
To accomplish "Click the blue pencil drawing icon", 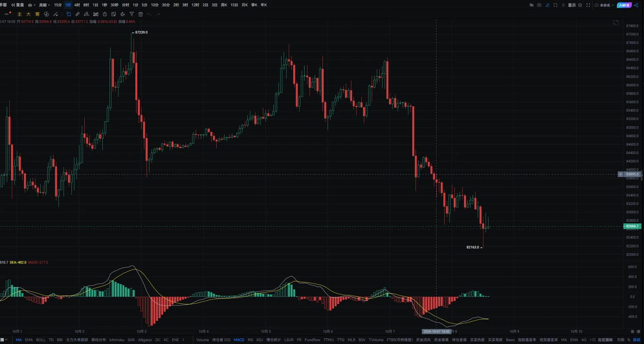I will tap(547, 5).
